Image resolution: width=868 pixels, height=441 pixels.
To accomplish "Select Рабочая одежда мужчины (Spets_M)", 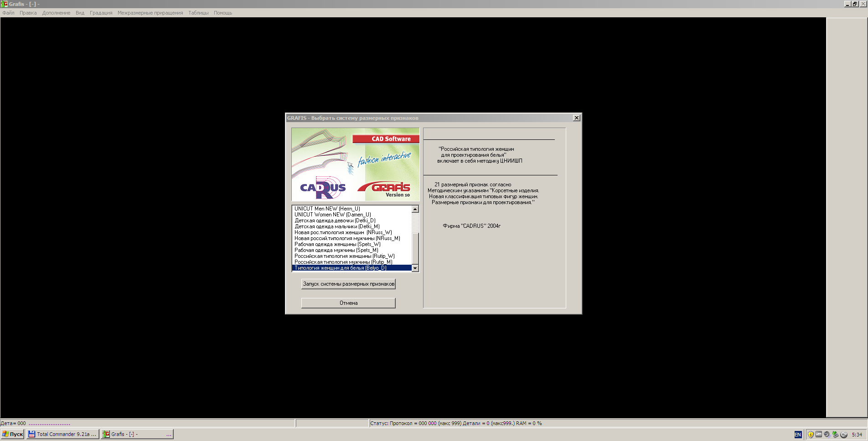I will (352, 250).
